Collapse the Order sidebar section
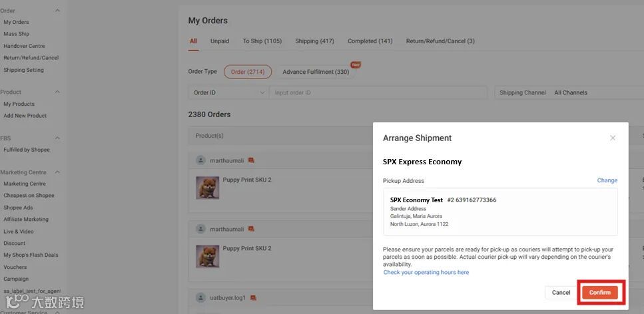The height and width of the screenshot is (314, 644). pyautogui.click(x=57, y=11)
